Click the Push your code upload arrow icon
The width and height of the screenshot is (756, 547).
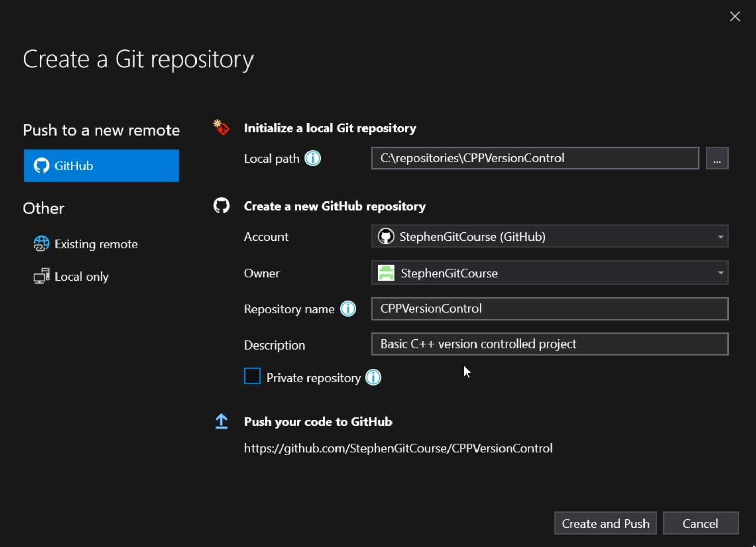pyautogui.click(x=221, y=421)
